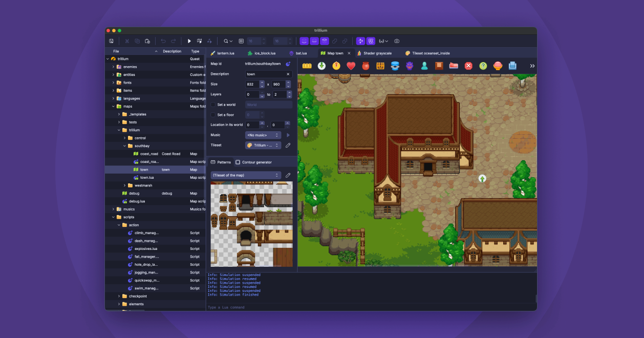Click the Cut scissors icon

click(x=127, y=41)
